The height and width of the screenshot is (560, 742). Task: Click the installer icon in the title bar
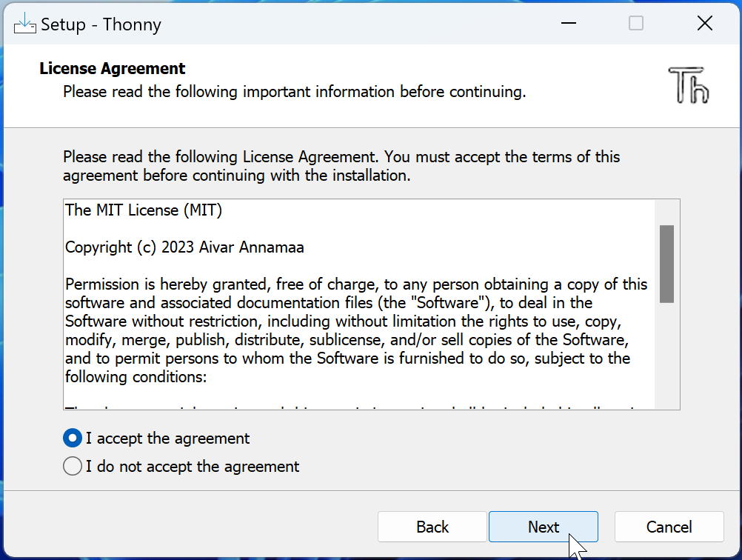point(25,24)
